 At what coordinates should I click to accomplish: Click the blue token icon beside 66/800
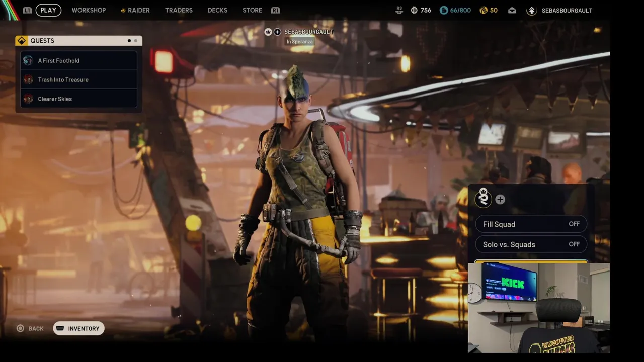coord(444,10)
